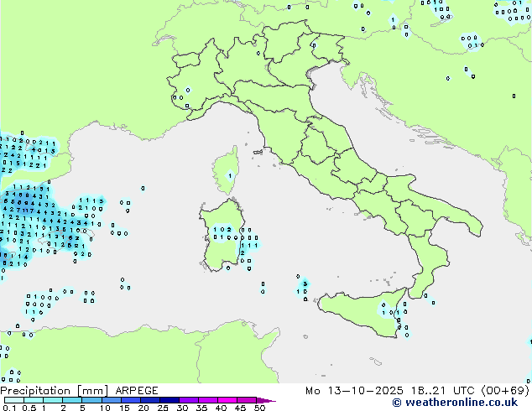This screenshot has height=411, width=532.
Task: Click the 'Precipitation [mm]' title text
Action: click(x=55, y=391)
